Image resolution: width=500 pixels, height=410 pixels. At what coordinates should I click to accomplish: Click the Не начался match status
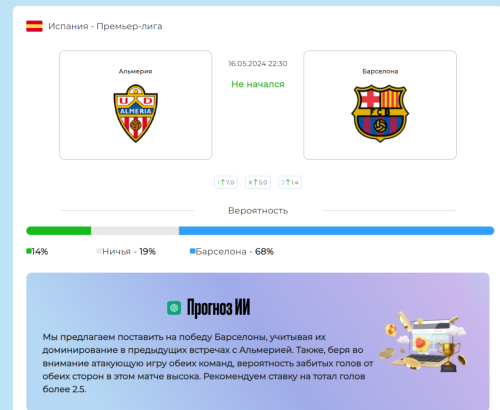(x=258, y=84)
